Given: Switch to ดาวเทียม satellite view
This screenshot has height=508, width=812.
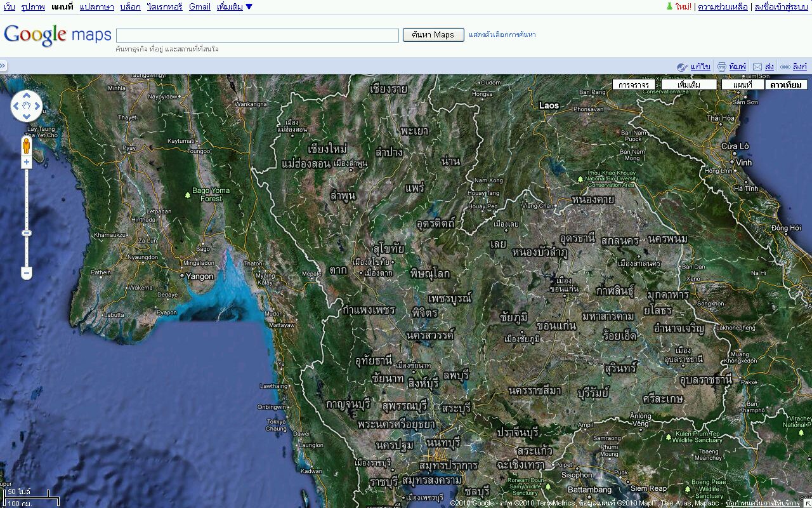Looking at the screenshot, I should 786,84.
